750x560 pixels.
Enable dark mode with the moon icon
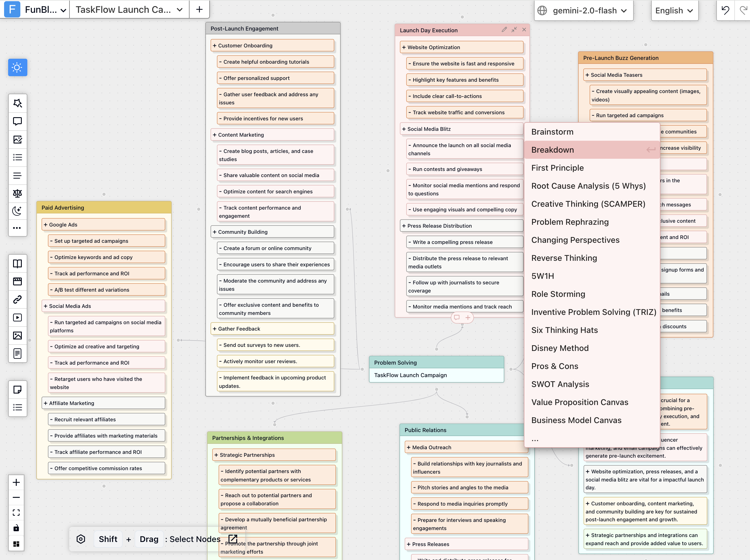click(18, 211)
